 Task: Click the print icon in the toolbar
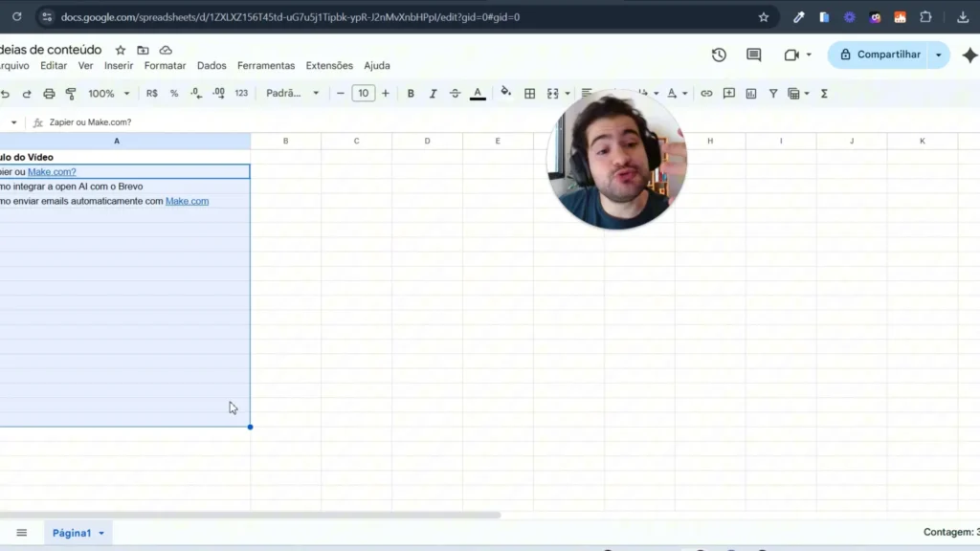[49, 94]
